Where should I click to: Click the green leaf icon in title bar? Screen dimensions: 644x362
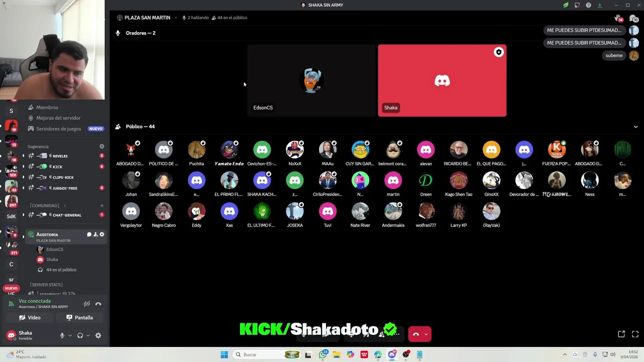point(566,5)
